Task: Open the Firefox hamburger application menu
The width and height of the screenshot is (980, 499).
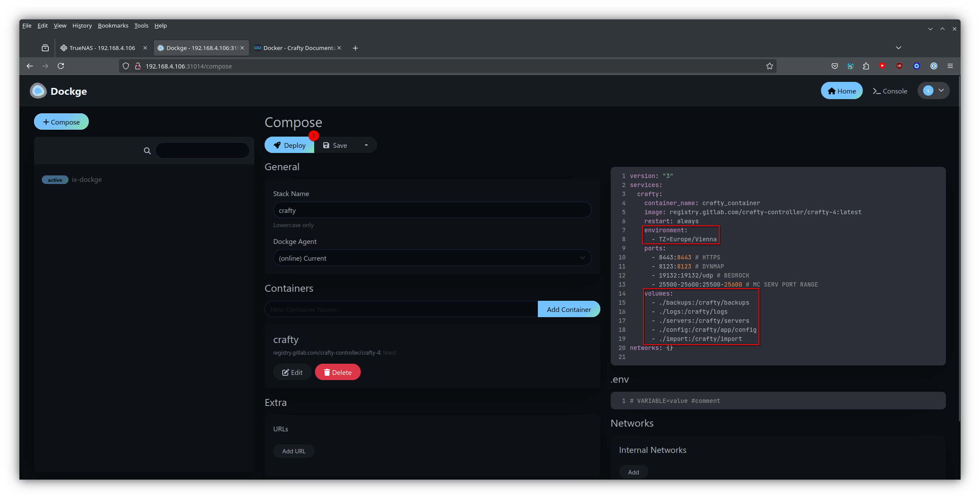Action: [x=950, y=66]
